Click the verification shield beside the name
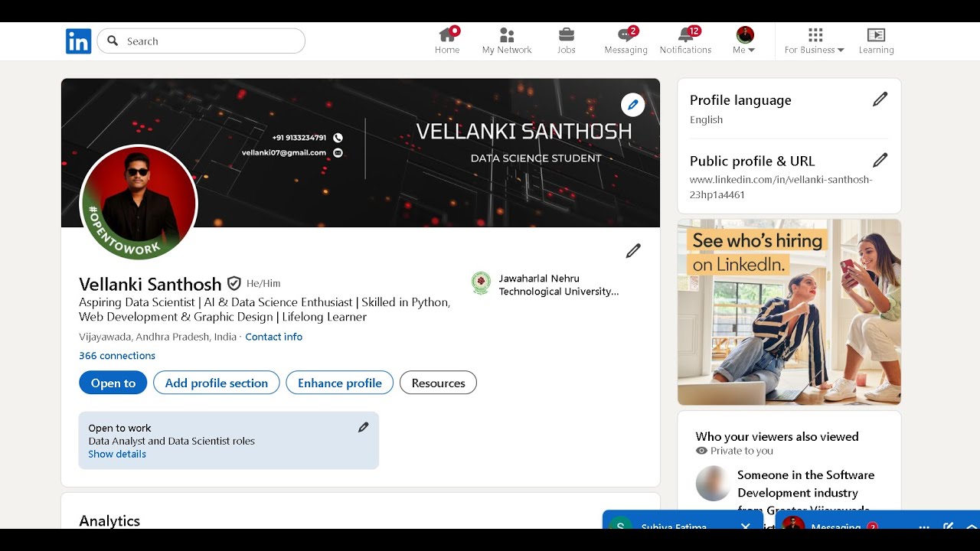This screenshot has width=980, height=551. [x=234, y=283]
